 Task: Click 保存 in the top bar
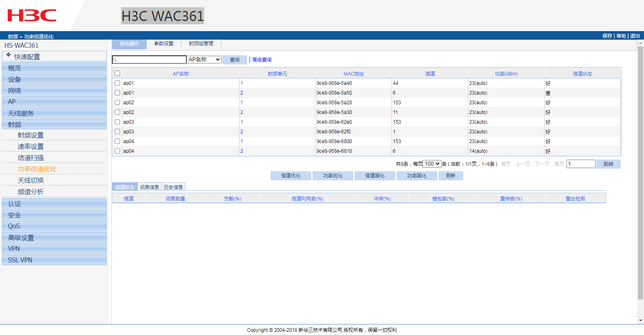click(607, 36)
